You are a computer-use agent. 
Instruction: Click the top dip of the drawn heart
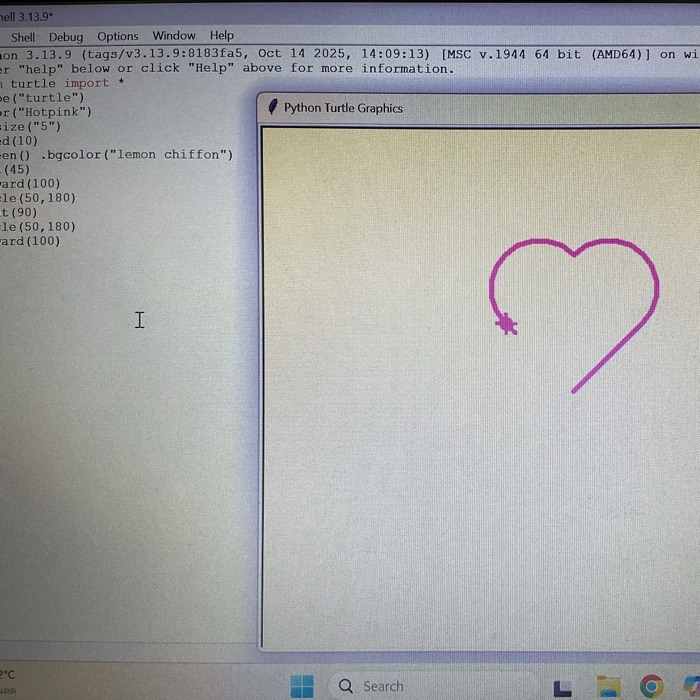coord(573,255)
